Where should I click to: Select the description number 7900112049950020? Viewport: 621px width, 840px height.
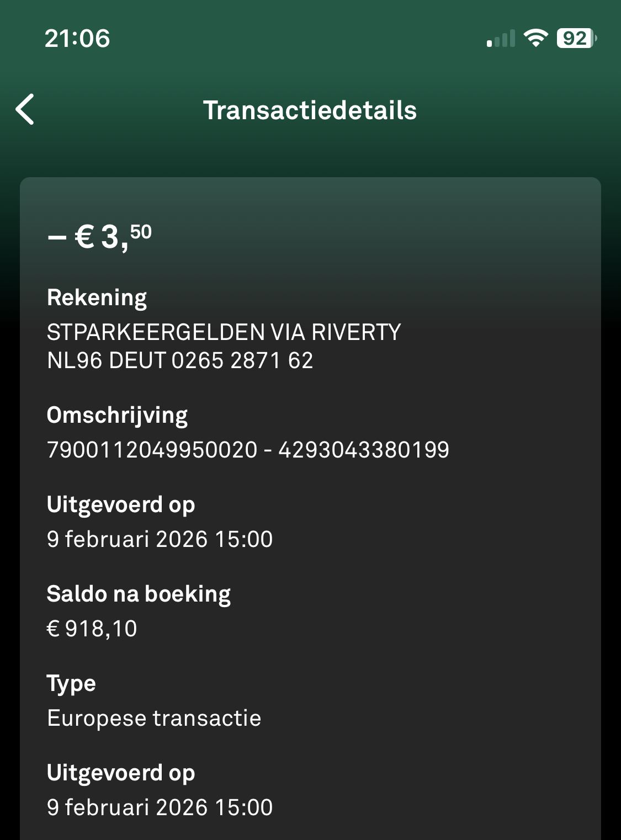(152, 450)
